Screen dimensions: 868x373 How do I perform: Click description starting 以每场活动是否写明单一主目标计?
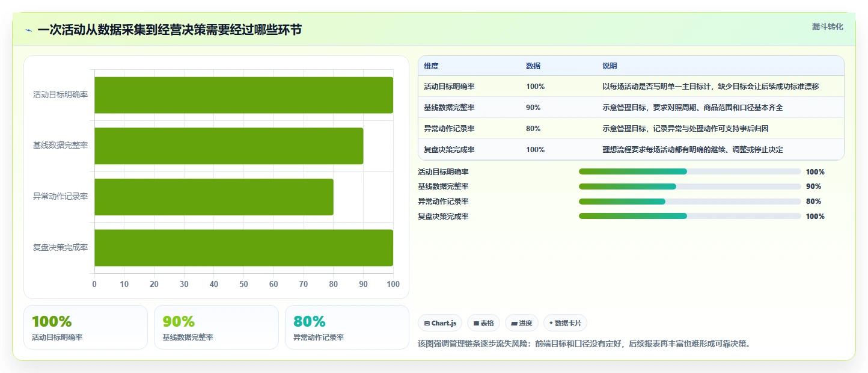(711, 87)
